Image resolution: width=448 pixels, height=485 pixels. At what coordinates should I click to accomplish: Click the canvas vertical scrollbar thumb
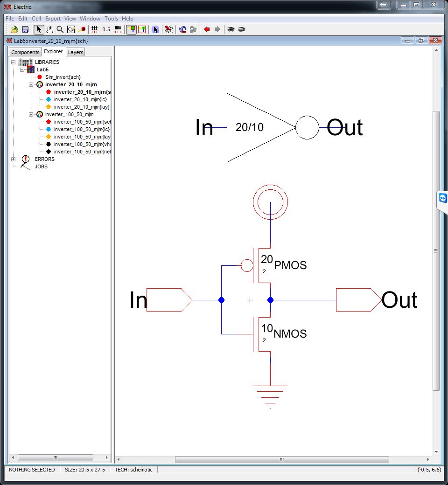(x=436, y=250)
